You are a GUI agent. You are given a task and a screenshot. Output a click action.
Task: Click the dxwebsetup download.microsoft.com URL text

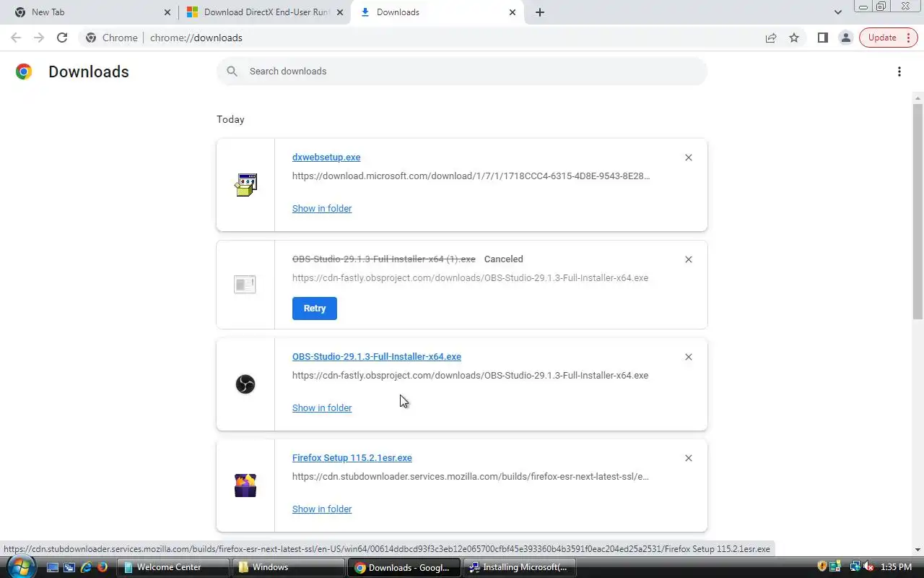pyautogui.click(x=471, y=176)
